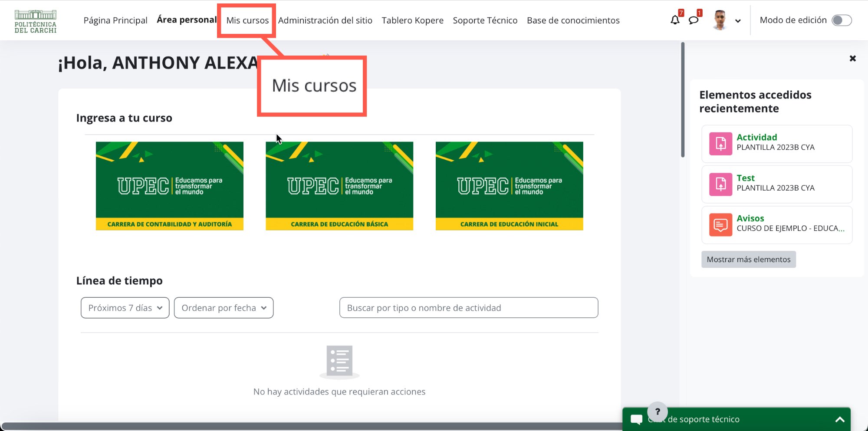Open the Próximos 7 días dropdown
This screenshot has width=868, height=431.
125,308
